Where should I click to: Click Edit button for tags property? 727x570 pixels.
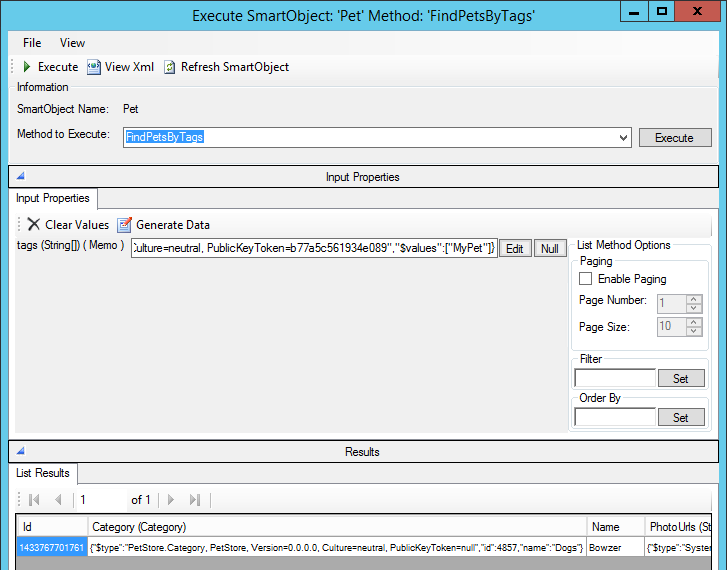pos(514,248)
